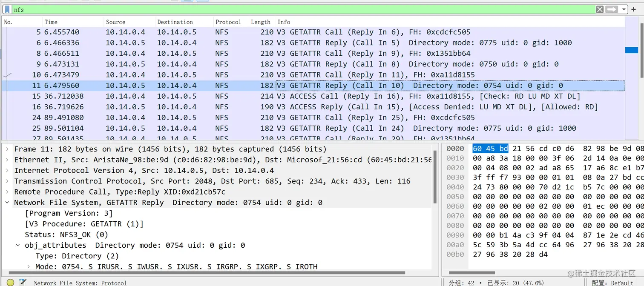Open the display filter bookmark menu
644x286 pixels.
coord(8,9)
